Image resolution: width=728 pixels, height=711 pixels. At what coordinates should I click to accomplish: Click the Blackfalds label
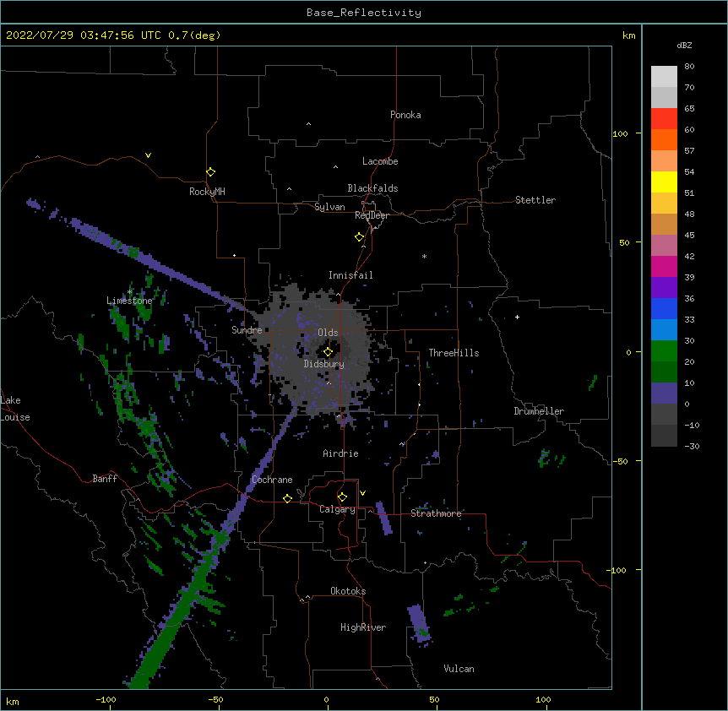[372, 188]
